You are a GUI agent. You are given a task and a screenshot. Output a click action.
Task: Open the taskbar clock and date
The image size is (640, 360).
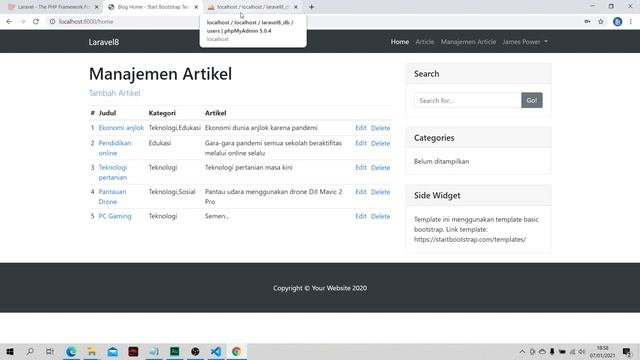pos(602,351)
